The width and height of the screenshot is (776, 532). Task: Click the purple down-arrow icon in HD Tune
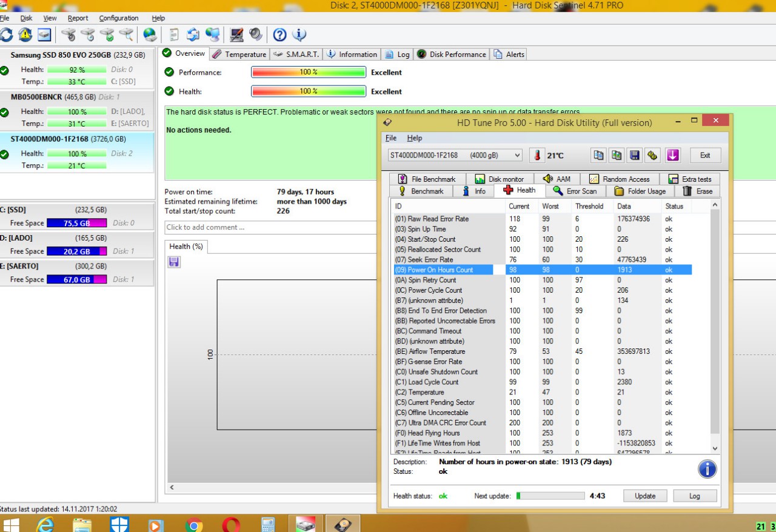(672, 155)
